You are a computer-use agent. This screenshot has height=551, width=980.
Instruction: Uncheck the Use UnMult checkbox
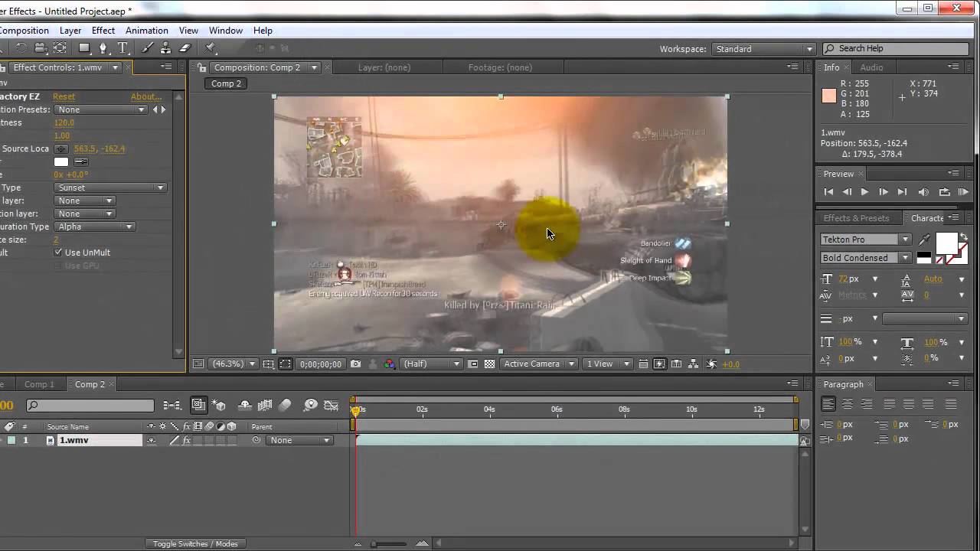[58, 253]
